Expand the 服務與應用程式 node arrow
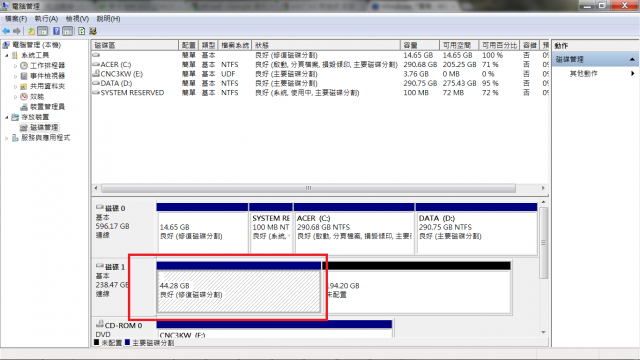The image size is (640, 360). (7, 138)
